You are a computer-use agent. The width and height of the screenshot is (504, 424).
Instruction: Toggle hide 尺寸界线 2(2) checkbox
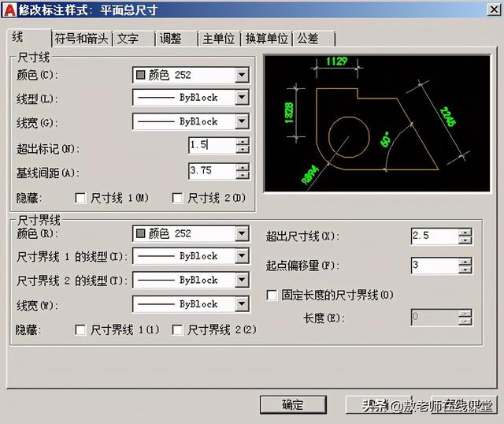pos(177,329)
